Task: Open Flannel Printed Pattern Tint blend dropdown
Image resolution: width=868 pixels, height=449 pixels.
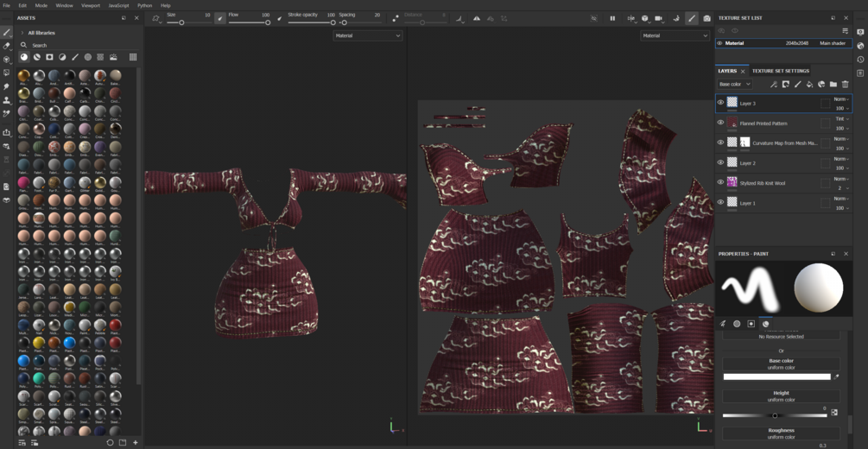Action: pos(841,119)
